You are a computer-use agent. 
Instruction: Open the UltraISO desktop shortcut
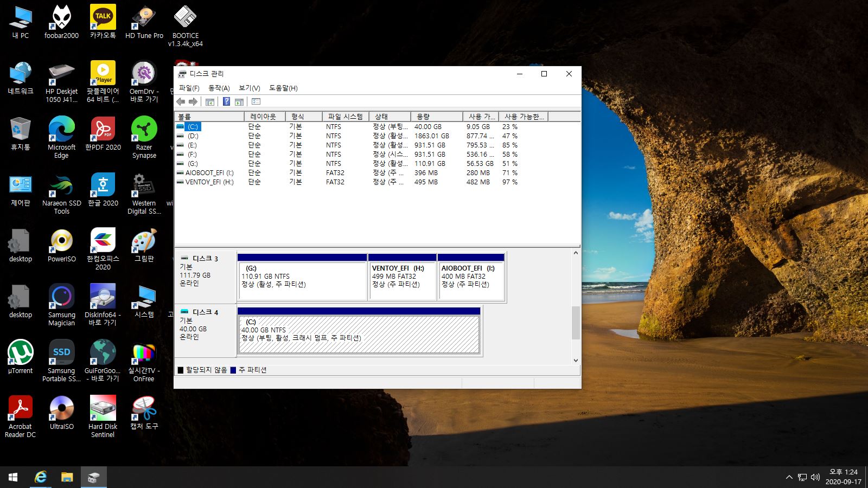[61, 413]
